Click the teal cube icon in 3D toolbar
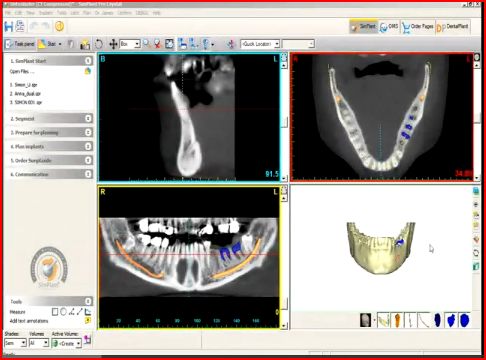Image resolution: width=486 pixels, height=360 pixels. pos(476,191)
